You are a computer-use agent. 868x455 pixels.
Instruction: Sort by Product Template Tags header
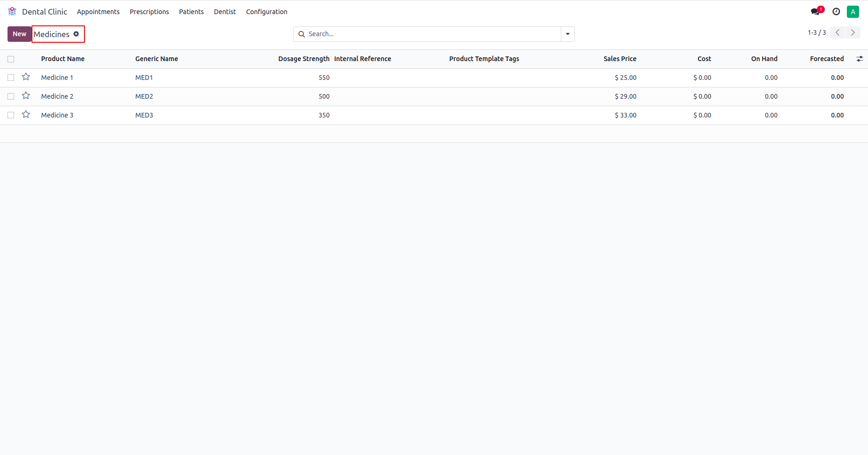[x=484, y=59]
